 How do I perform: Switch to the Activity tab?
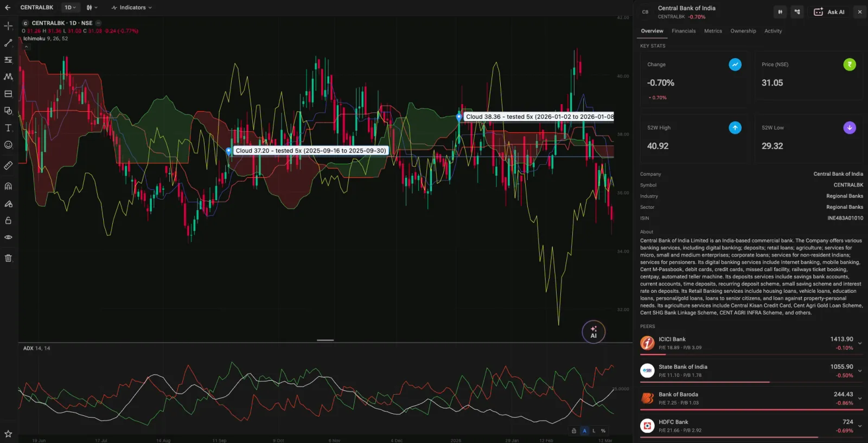point(773,31)
